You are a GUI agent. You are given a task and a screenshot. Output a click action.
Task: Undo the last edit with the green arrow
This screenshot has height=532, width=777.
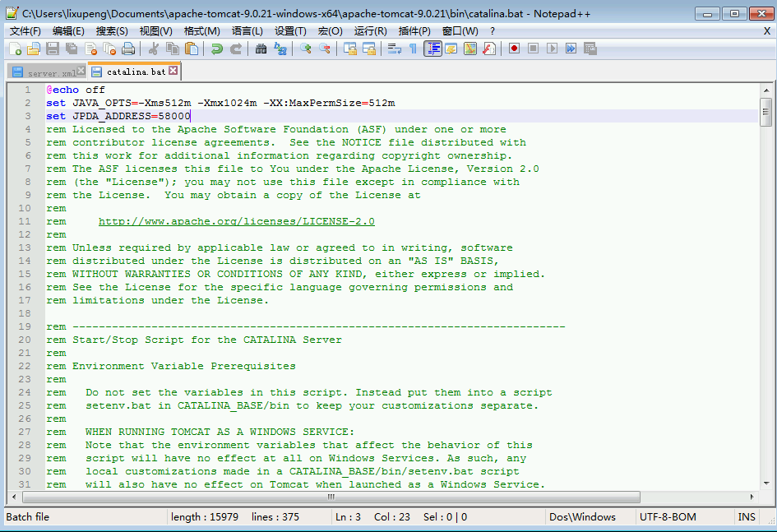click(x=216, y=49)
